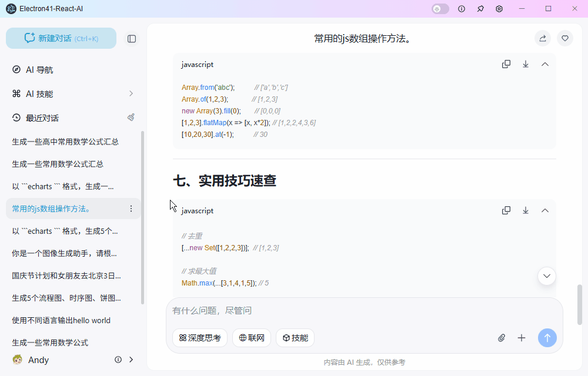The image size is (588, 376).
Task: Click the plus icon in input bar
Action: pyautogui.click(x=521, y=338)
